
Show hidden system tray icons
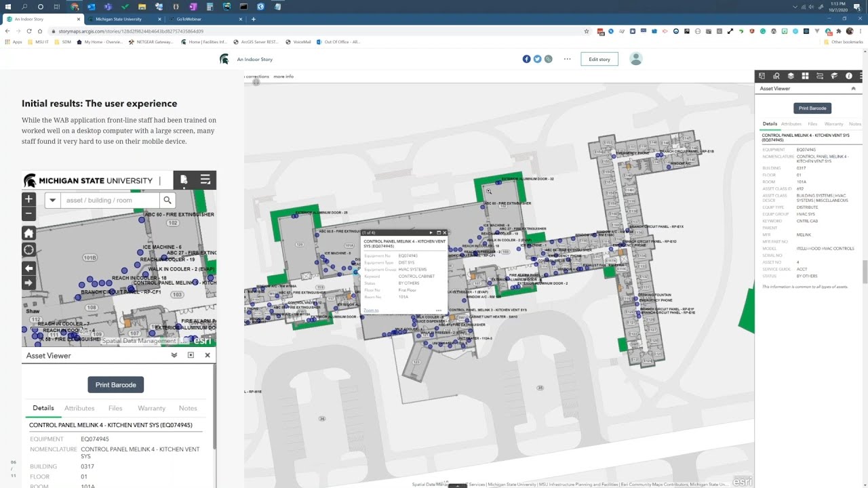tap(795, 7)
